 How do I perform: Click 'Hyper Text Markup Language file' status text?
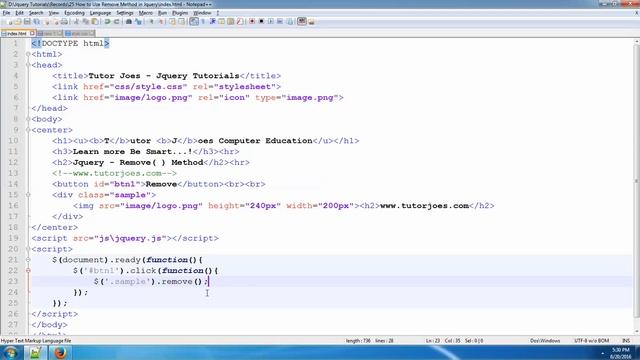(36, 340)
